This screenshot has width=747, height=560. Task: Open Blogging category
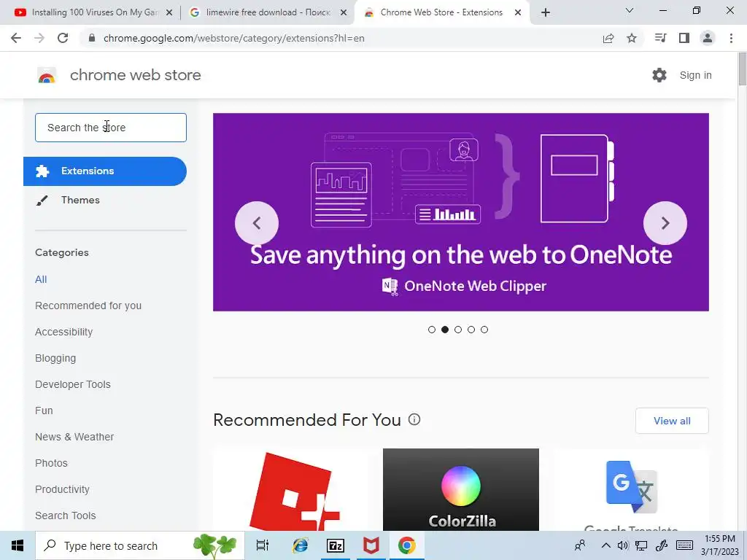(x=55, y=358)
